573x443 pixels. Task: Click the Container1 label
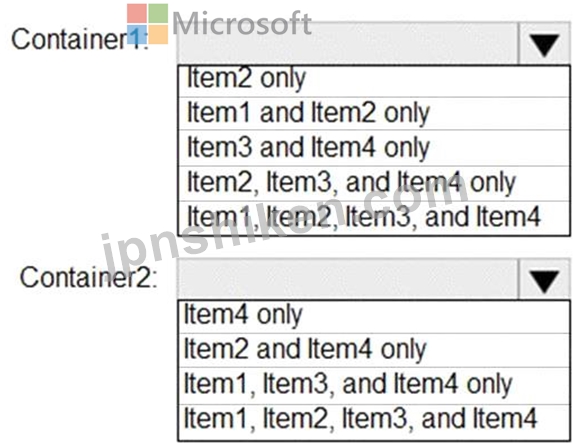coord(79,39)
